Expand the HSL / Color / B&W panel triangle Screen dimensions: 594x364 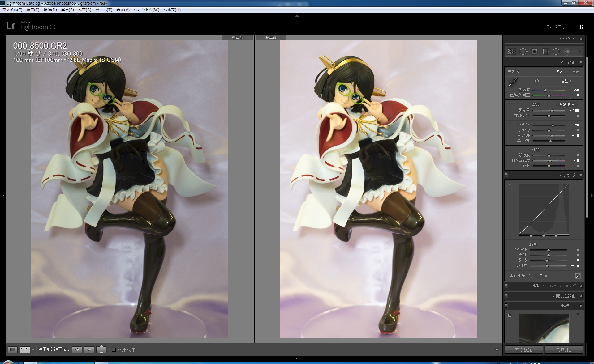click(x=581, y=286)
